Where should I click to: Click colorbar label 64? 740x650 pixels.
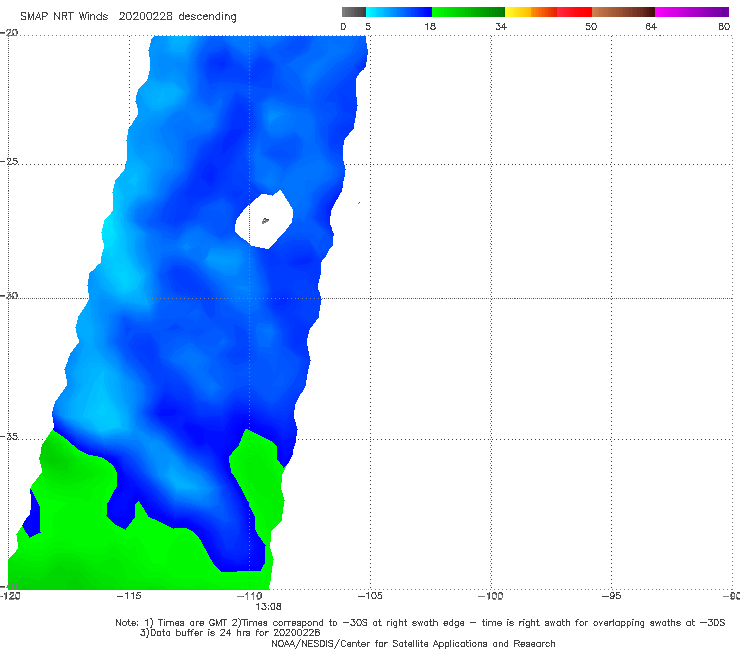coord(651,26)
